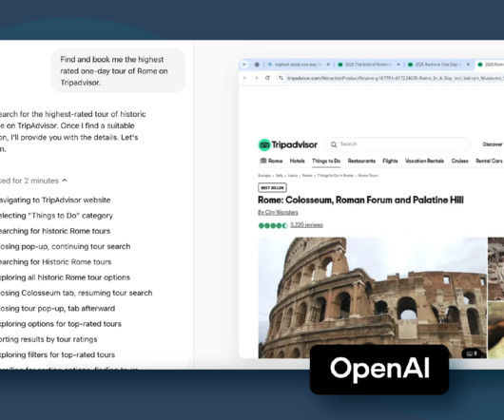Open the Rental Cars nav item
The height and width of the screenshot is (420, 504).
[x=489, y=161]
